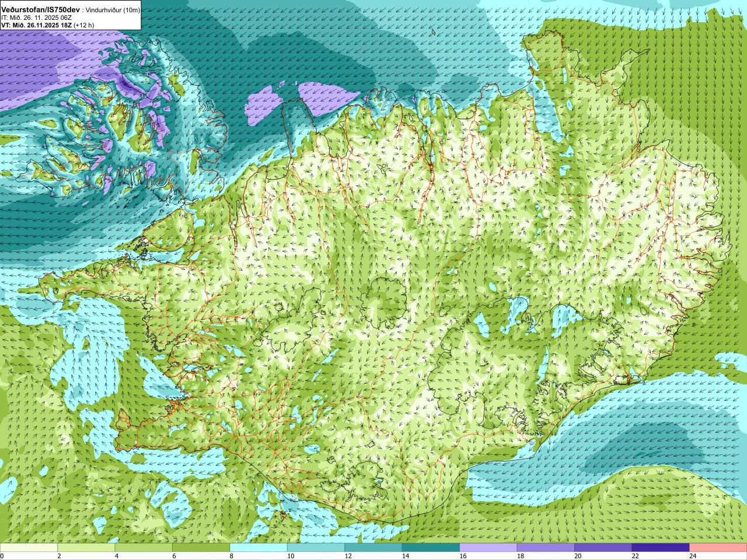Image resolution: width=747 pixels, height=560 pixels.
Task: Click the legend scale label '8'
Action: pos(232,556)
